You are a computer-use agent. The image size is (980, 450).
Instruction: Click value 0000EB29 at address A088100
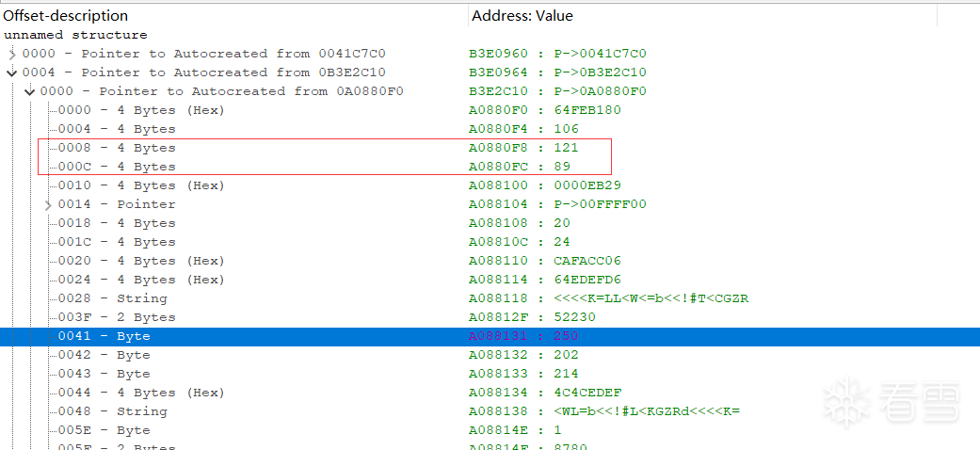pyautogui.click(x=587, y=185)
